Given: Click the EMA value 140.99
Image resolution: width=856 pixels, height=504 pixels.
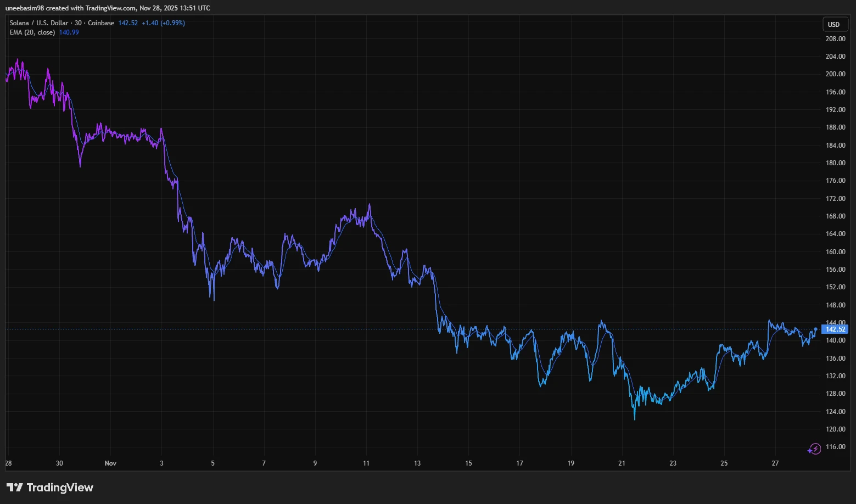Looking at the screenshot, I should click(x=69, y=32).
